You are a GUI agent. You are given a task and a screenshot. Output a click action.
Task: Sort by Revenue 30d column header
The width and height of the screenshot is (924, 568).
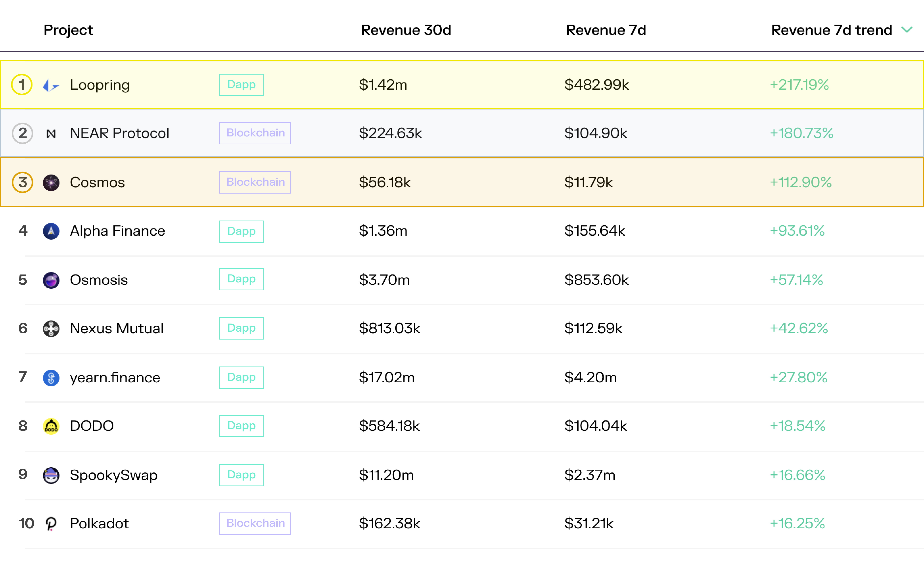tap(406, 30)
